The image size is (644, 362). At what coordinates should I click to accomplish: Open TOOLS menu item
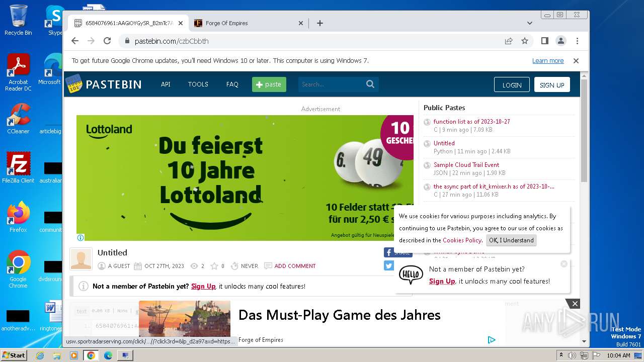pos(198,84)
